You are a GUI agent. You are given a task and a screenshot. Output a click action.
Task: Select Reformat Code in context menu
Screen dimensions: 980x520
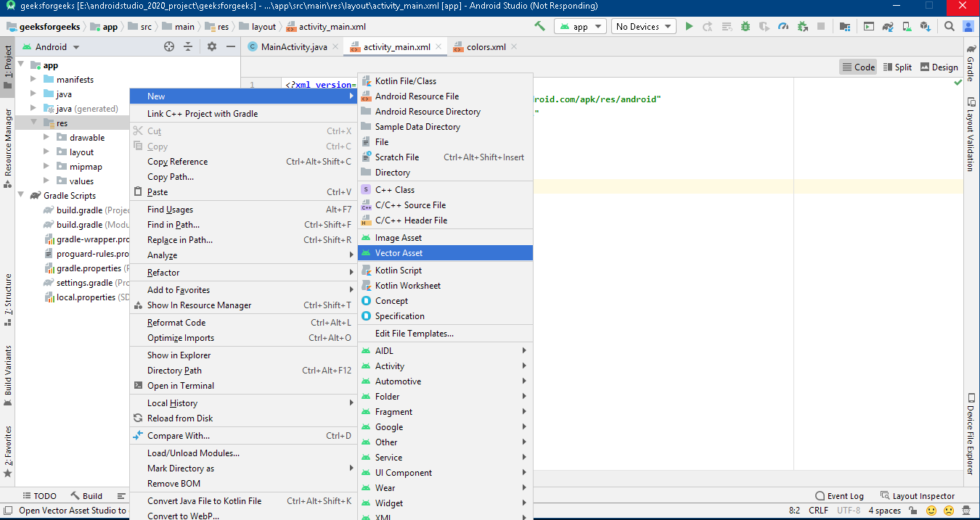click(x=243, y=323)
